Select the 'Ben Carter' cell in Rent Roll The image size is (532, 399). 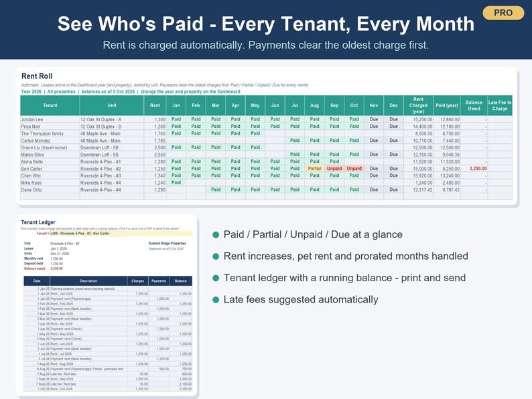pos(50,169)
